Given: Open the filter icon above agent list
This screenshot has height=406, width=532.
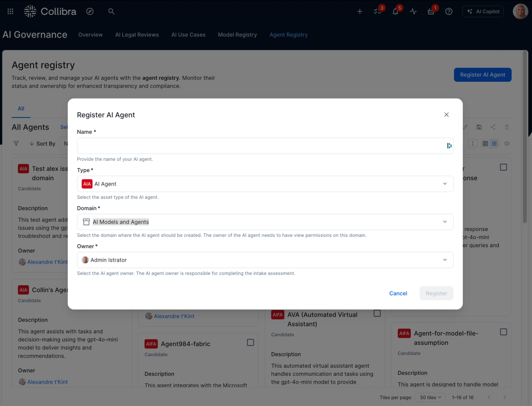Looking at the screenshot, I should (16, 143).
